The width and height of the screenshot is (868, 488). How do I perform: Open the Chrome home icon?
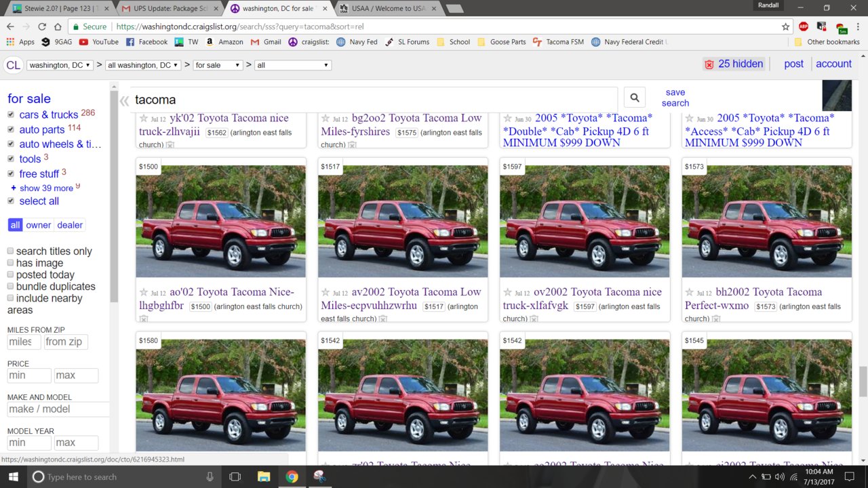(58, 26)
